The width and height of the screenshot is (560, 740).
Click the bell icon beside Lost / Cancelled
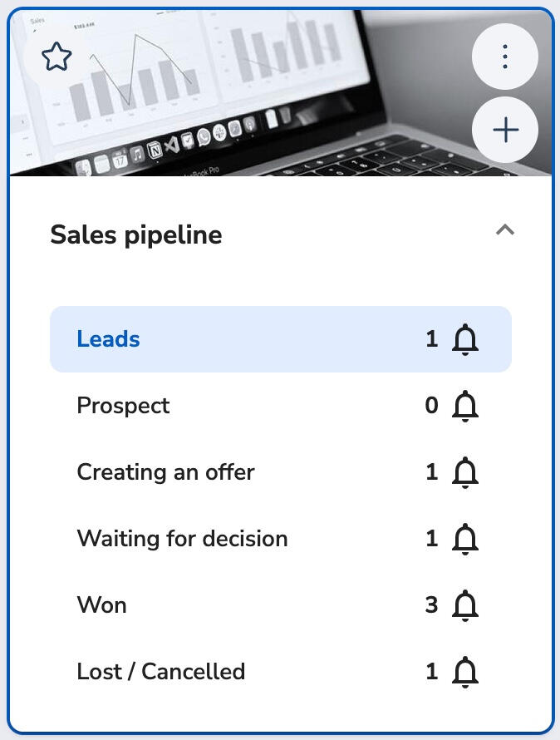pos(465,672)
